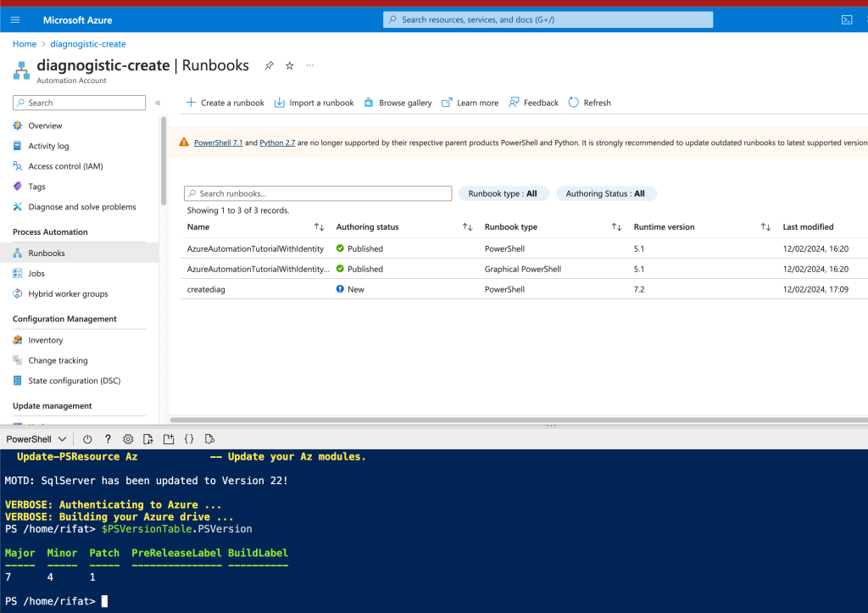The height and width of the screenshot is (613, 868).
Task: Open the Azure portal hamburger menu
Action: pyautogui.click(x=15, y=20)
